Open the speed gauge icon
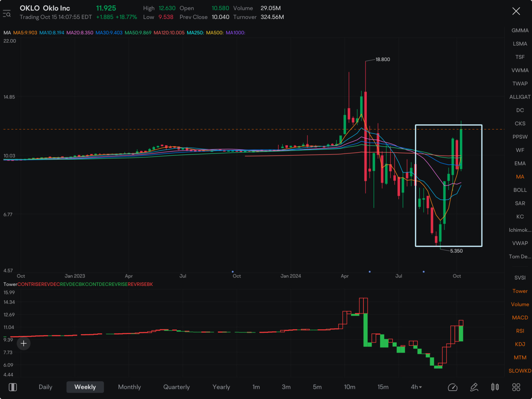This screenshot has height=399, width=532. point(453,387)
